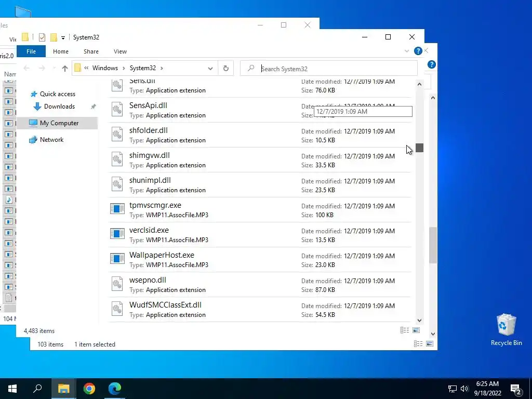Open Help in the back window
Image resolution: width=532 pixels, height=399 pixels.
pyautogui.click(x=432, y=64)
